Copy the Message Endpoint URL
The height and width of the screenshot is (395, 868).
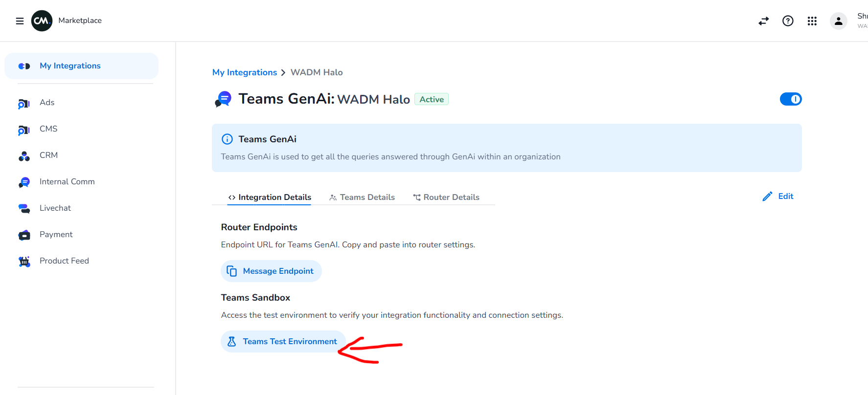click(271, 271)
